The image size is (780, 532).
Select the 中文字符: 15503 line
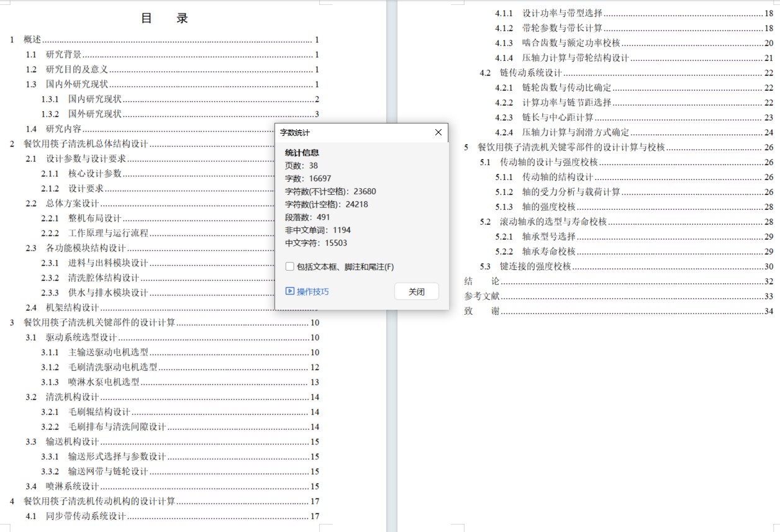click(x=316, y=243)
